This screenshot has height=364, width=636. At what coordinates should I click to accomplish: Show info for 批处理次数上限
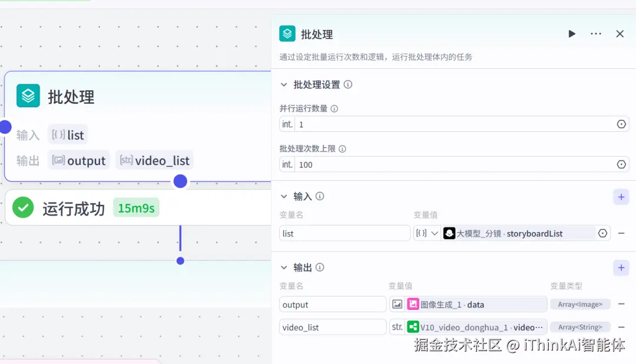click(x=342, y=148)
